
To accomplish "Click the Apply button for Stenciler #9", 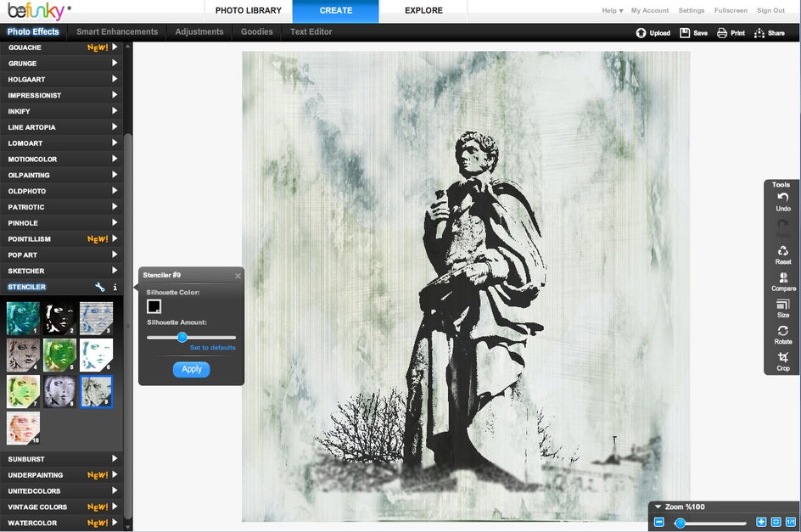I will 191,369.
